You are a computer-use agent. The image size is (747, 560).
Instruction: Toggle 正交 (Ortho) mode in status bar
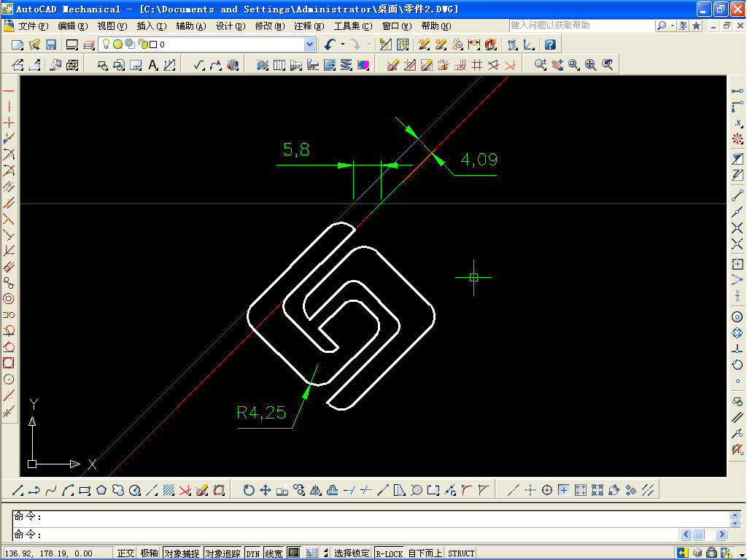coord(125,553)
